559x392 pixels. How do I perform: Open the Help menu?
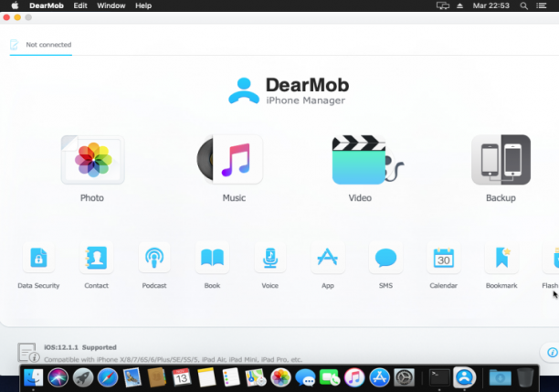[x=143, y=5]
